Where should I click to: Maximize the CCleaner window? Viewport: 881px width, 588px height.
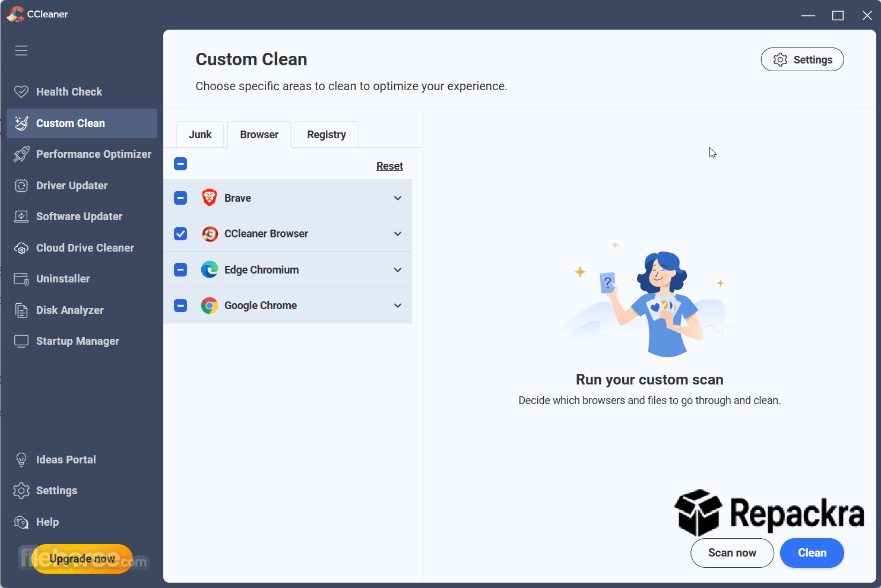(x=838, y=15)
